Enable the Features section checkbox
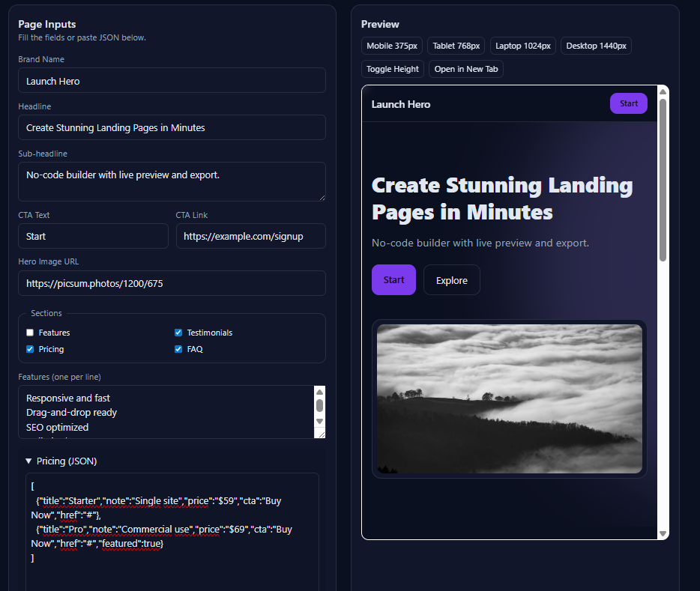 [x=30, y=333]
